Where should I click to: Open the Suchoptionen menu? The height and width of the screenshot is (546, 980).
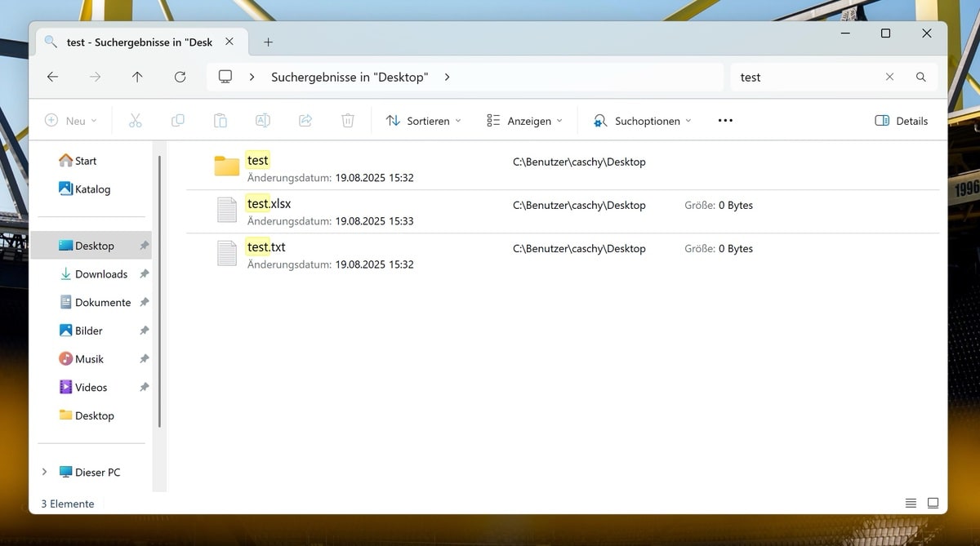click(642, 121)
